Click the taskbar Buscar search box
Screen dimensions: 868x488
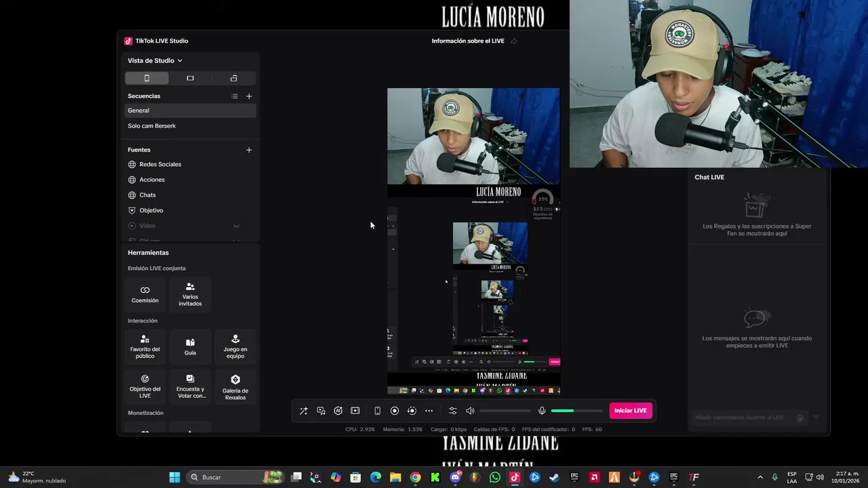coord(235,477)
